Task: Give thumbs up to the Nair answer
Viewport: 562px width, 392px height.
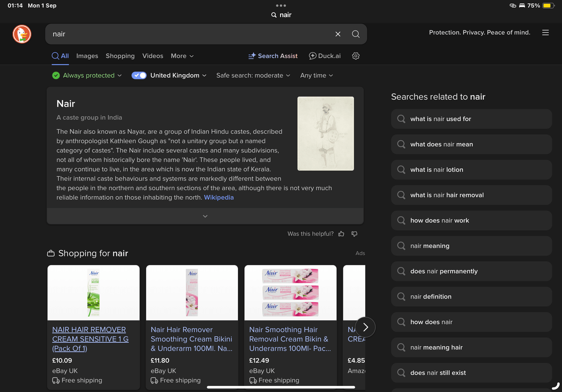Action: 341,233
